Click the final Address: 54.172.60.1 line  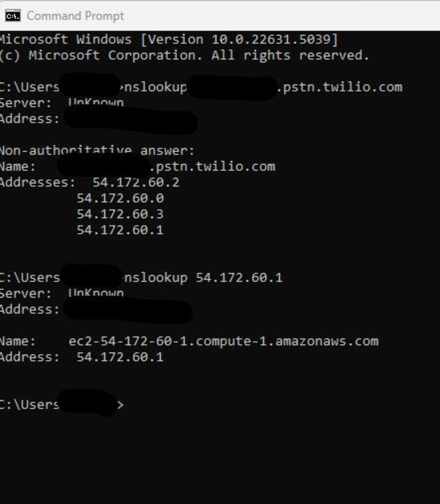pyautogui.click(x=82, y=357)
